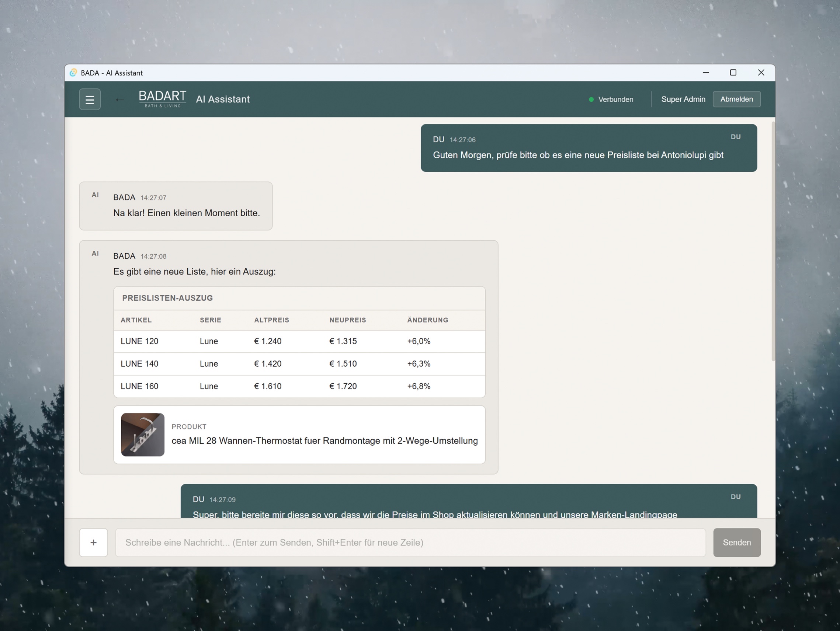The image size is (840, 631).
Task: Click the back arrow in header
Action: click(119, 100)
